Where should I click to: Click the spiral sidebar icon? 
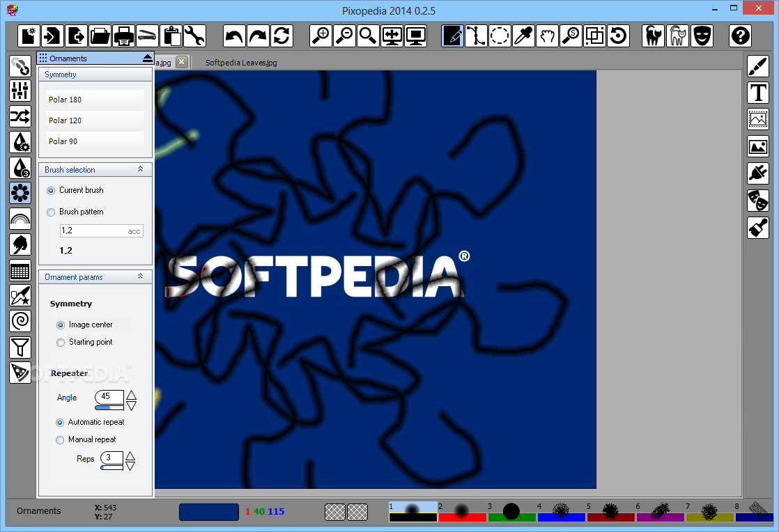[20, 320]
